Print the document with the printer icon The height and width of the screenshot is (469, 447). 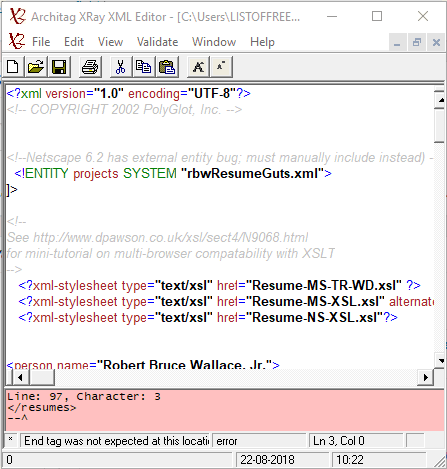pyautogui.click(x=90, y=67)
